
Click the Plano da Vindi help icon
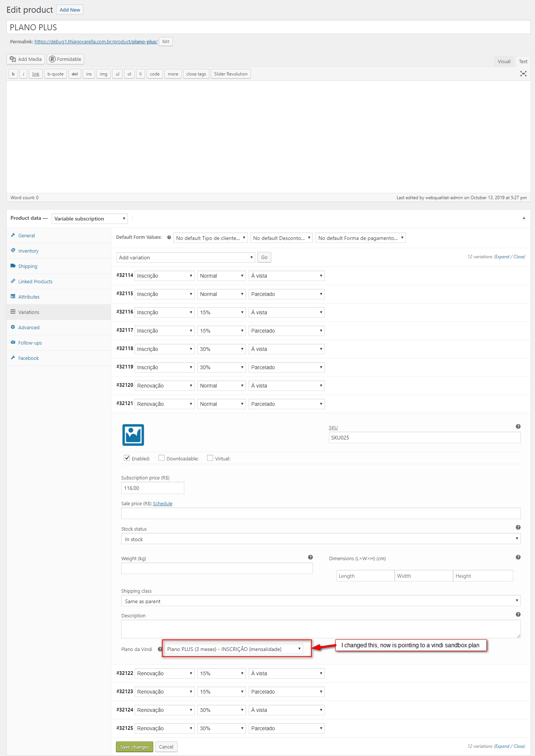coord(160,649)
